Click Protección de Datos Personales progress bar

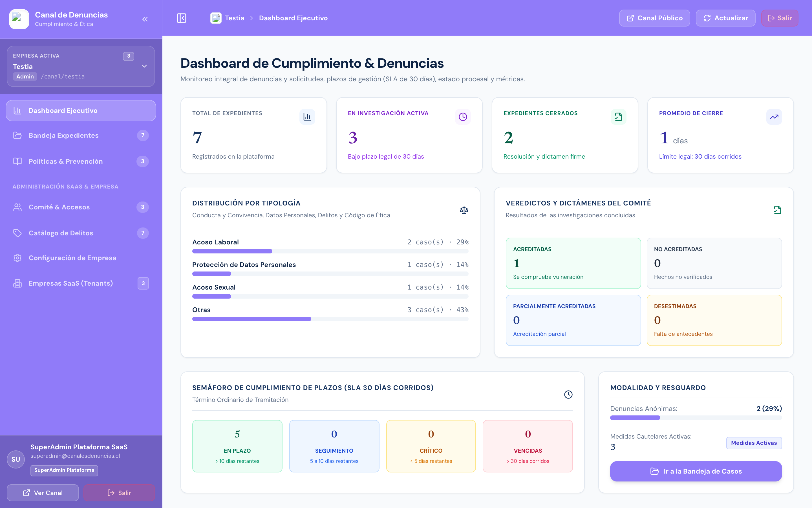[x=330, y=274]
